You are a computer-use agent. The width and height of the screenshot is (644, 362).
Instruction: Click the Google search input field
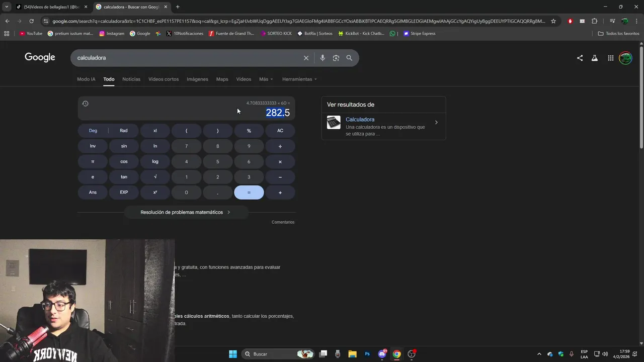[186, 58]
